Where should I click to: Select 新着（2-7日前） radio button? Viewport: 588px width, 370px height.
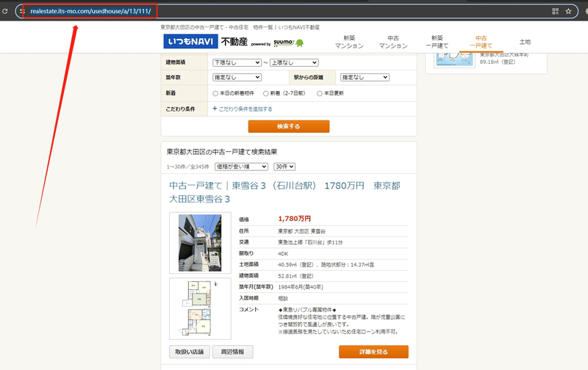265,93
